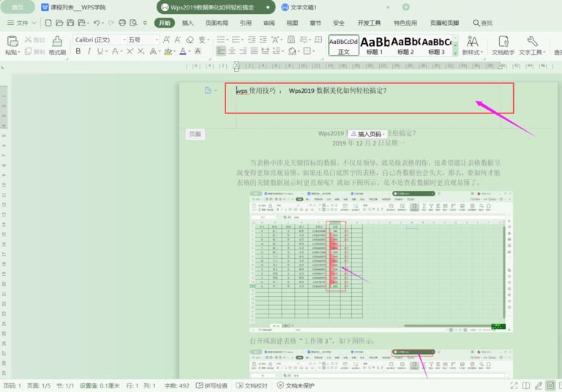Center align the paragraph
Screen dimensions: 562x392
232,51
